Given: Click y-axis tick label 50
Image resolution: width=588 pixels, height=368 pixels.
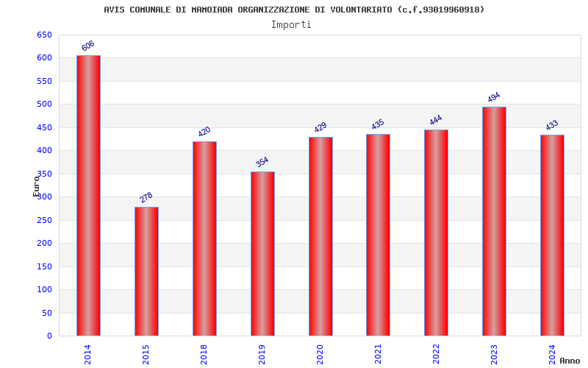Looking at the screenshot, I should click(47, 313).
